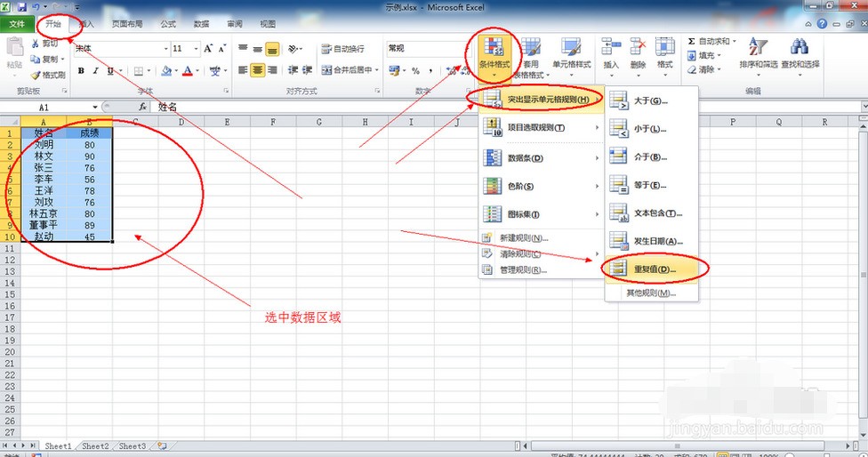Click the Excel Help question mark icon
The height and width of the screenshot is (457, 868).
pos(822,24)
